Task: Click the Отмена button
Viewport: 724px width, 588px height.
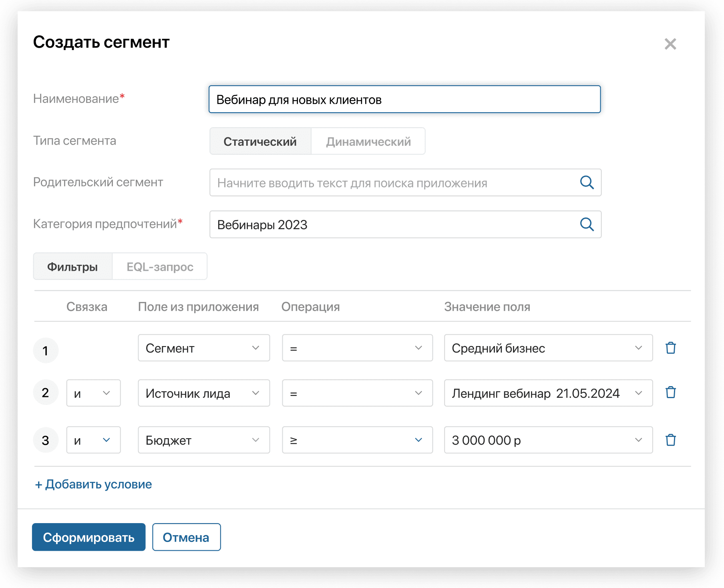Action: pyautogui.click(x=186, y=537)
